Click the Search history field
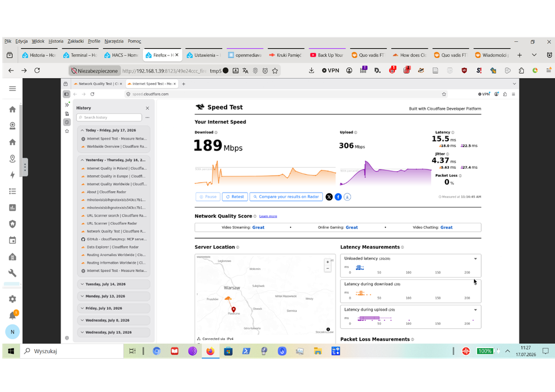The height and width of the screenshot is (392, 555). [109, 118]
